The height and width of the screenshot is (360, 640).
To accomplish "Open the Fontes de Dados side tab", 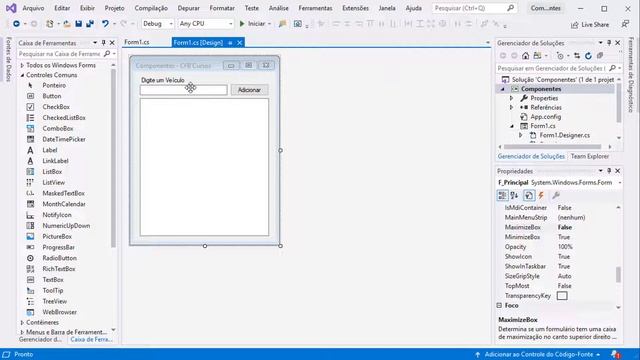I will (9, 59).
